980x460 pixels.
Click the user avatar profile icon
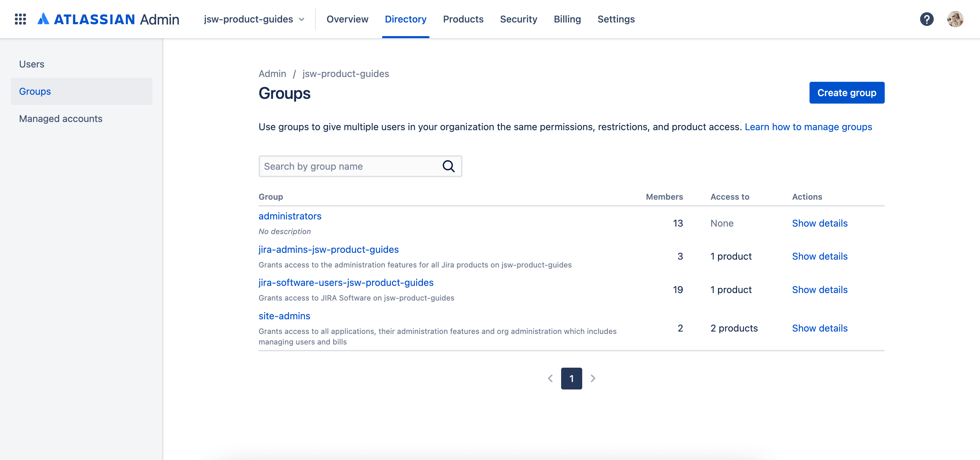click(x=955, y=19)
